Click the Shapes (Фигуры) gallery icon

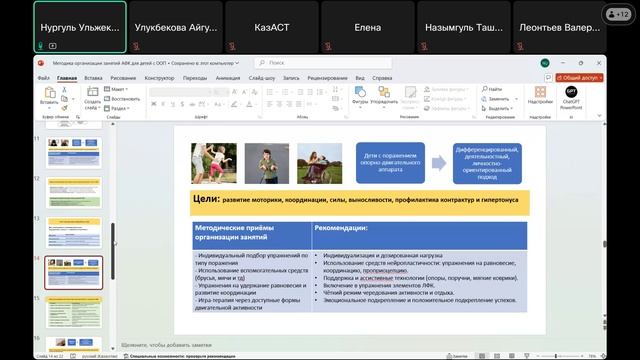(360, 92)
